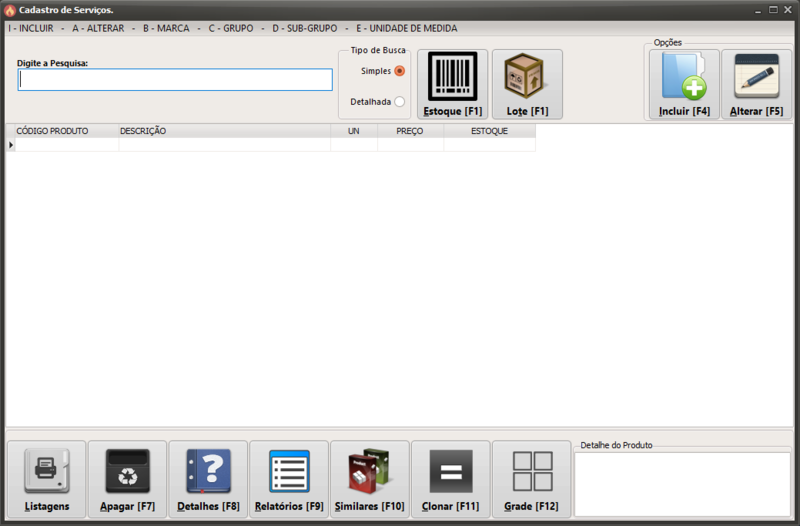800x526 pixels.
Task: Click the UN column header
Action: [354, 131]
